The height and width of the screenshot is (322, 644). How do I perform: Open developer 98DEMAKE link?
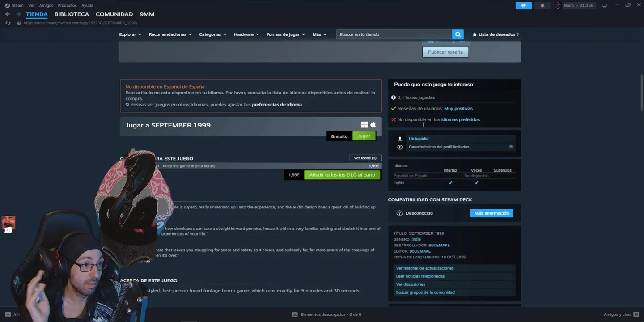[439, 246]
